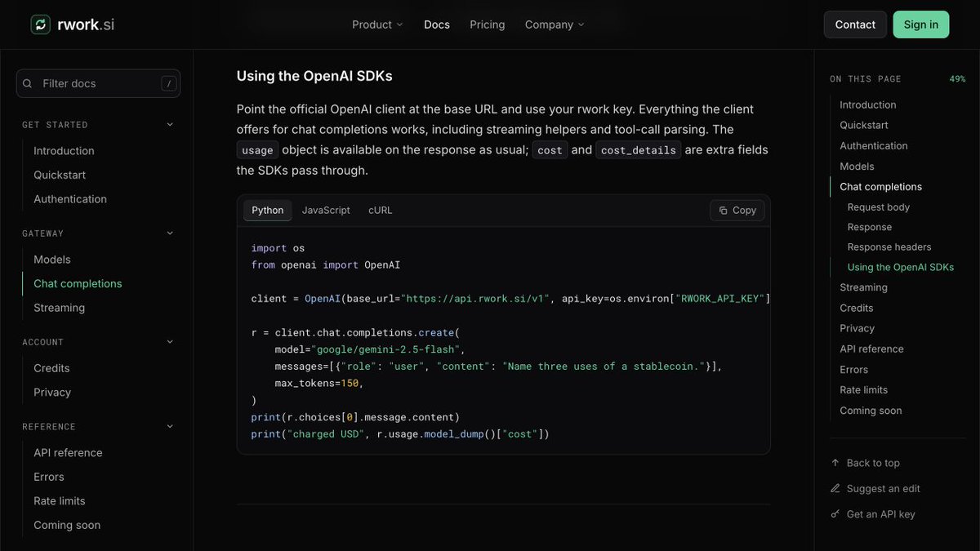Copy the code sample with Copy button
Screen dimensions: 980x551
coord(737,210)
